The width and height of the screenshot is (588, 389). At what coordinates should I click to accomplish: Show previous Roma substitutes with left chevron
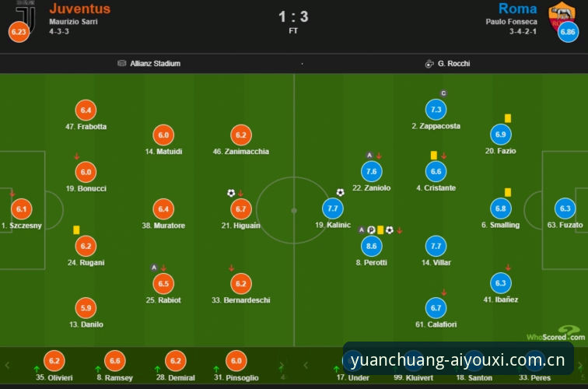[x=306, y=365]
